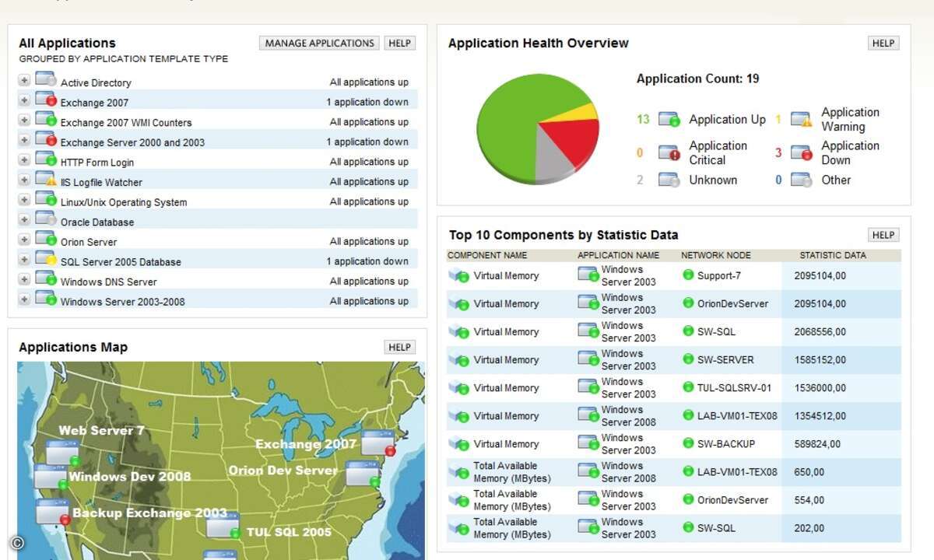Open OrionDevServer node in Virtual Memory row
Screen dimensions: 934x560
732,303
